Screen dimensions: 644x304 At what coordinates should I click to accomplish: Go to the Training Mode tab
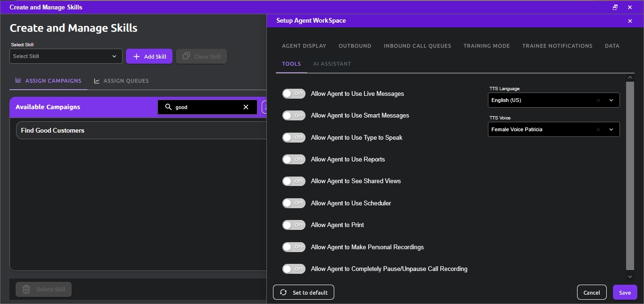[x=487, y=46]
